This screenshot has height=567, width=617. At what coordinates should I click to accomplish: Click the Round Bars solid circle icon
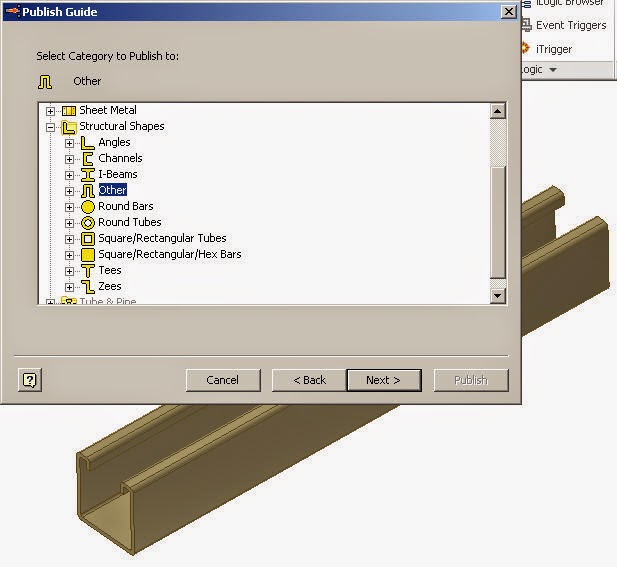coord(88,207)
